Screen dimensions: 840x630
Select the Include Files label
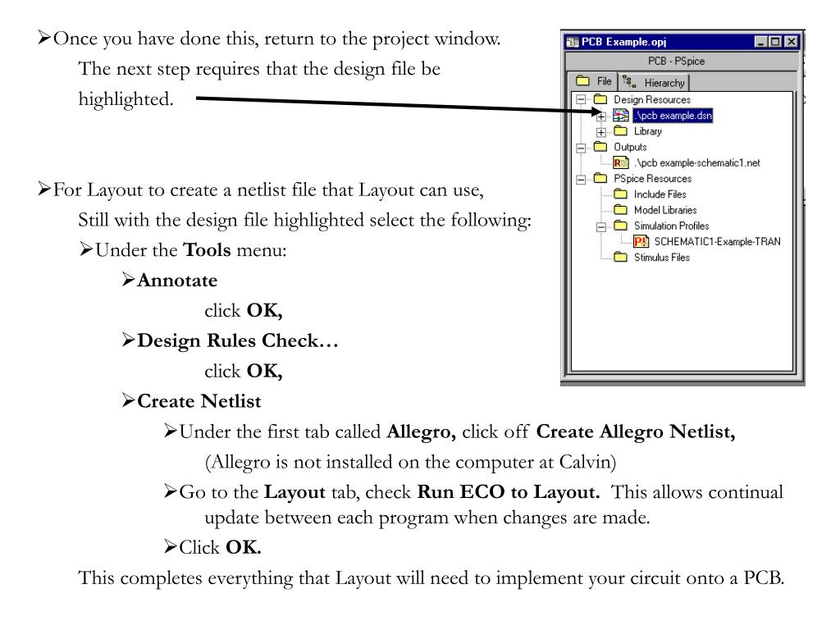point(660,194)
